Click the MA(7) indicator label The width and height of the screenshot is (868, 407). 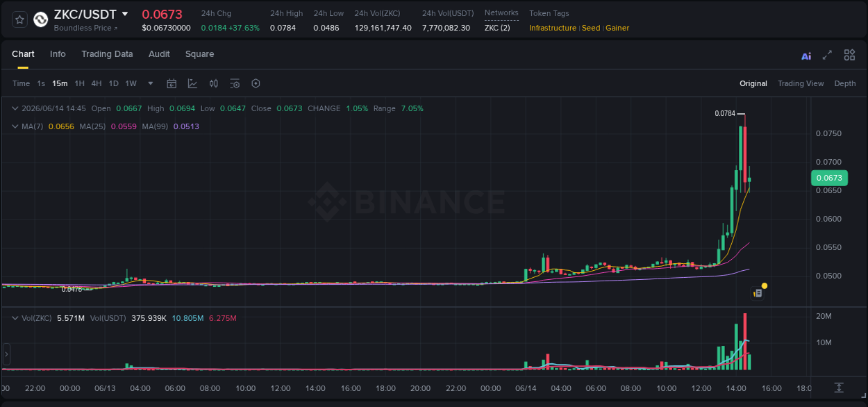pos(33,126)
